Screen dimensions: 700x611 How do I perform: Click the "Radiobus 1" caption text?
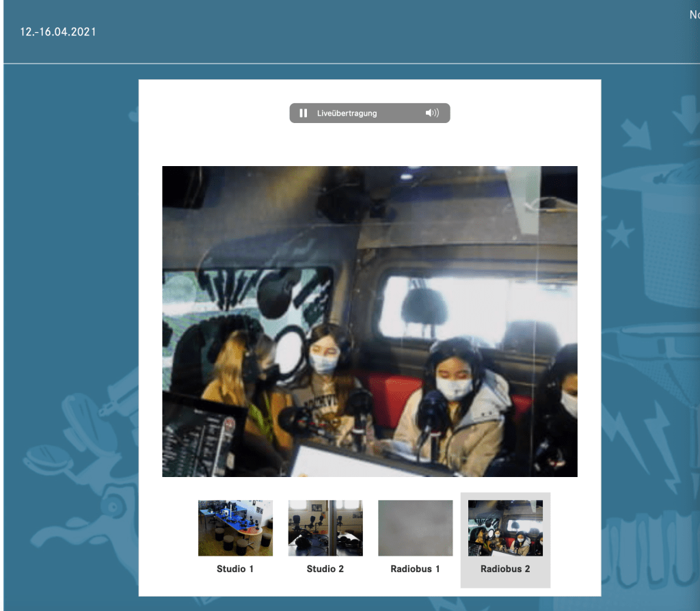click(x=416, y=569)
